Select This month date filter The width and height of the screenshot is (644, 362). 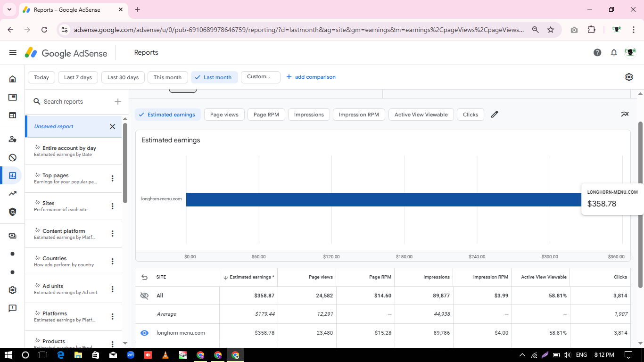[x=167, y=77]
